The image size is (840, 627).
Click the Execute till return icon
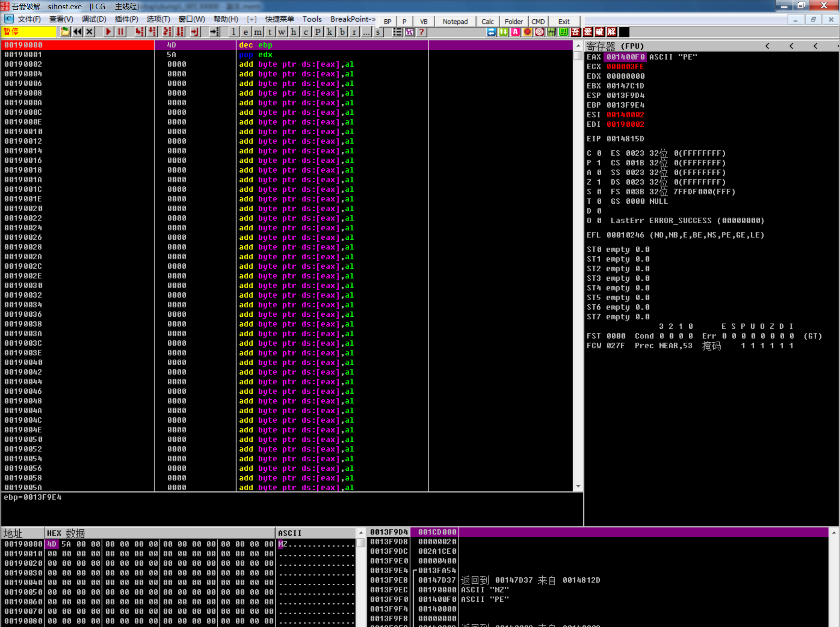[x=195, y=32]
